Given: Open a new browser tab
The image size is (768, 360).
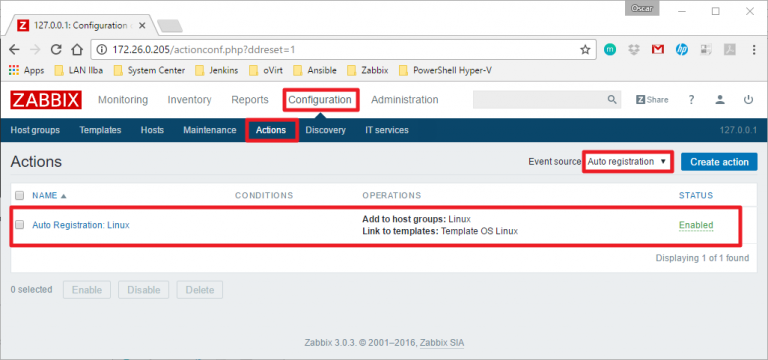Looking at the screenshot, I should pyautogui.click(x=170, y=26).
